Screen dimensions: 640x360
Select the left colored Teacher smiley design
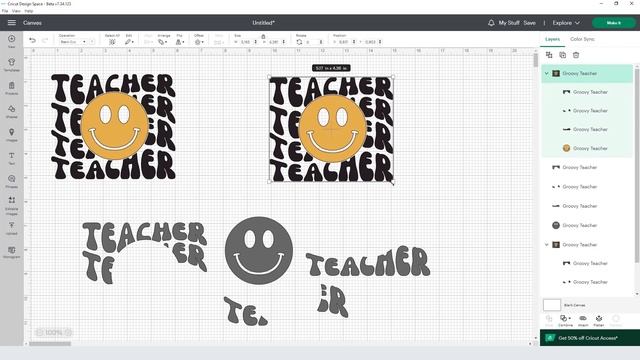coord(113,127)
